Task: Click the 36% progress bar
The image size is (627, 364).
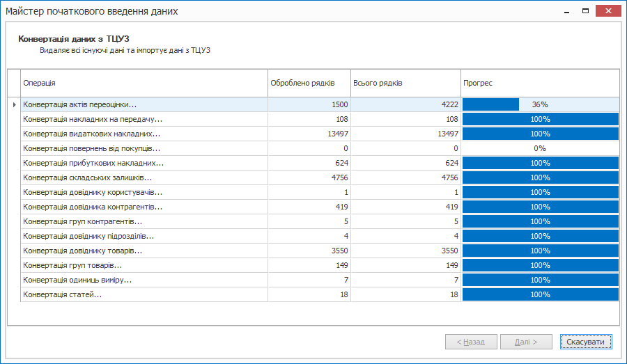Action: pyautogui.click(x=540, y=104)
